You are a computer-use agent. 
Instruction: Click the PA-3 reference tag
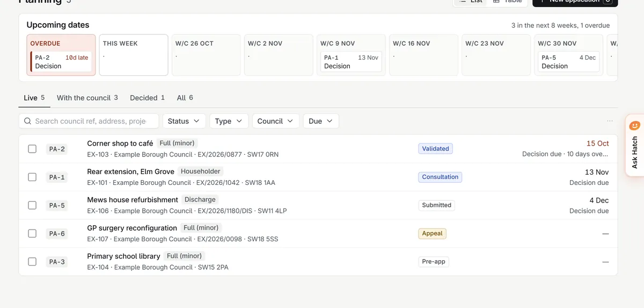click(x=57, y=262)
